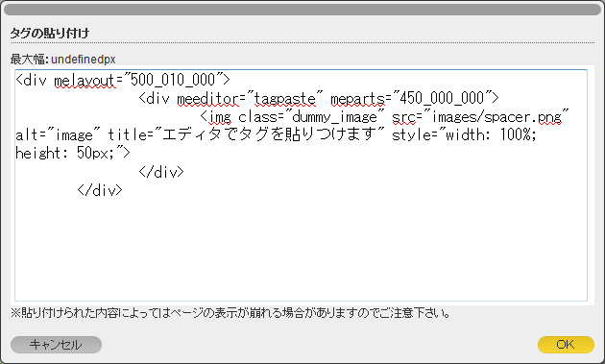Viewport: 605px width, 364px height.
Task: Click the キャンセル button
Action: 56,345
